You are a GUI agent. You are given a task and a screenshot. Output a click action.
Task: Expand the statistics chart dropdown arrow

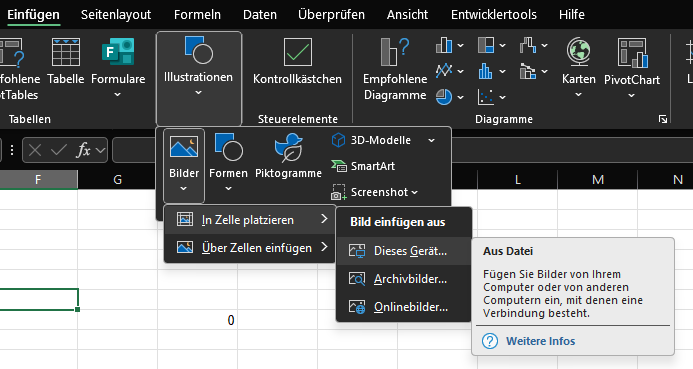pos(503,71)
